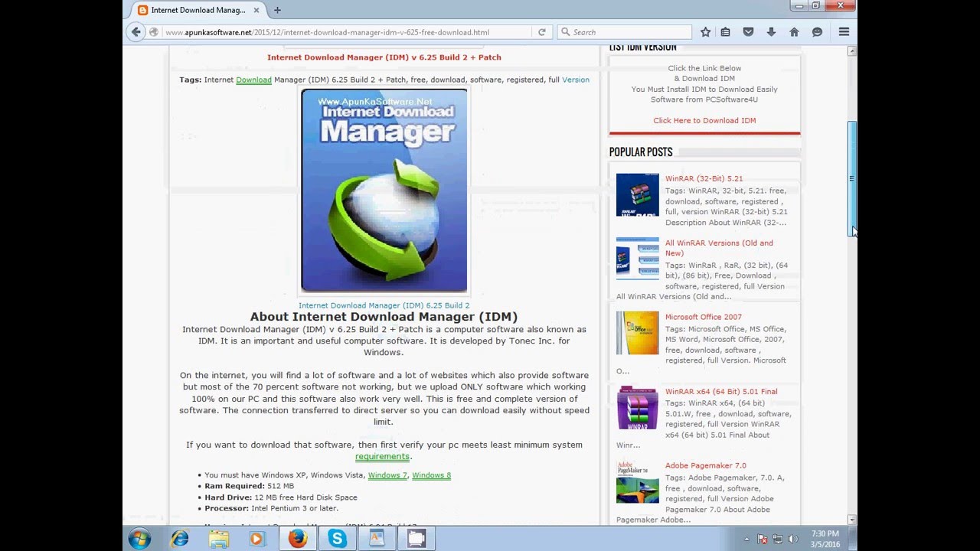Screen dimensions: 980x551
Task: Click the All WinRAR Versions thumbnail
Action: [637, 259]
